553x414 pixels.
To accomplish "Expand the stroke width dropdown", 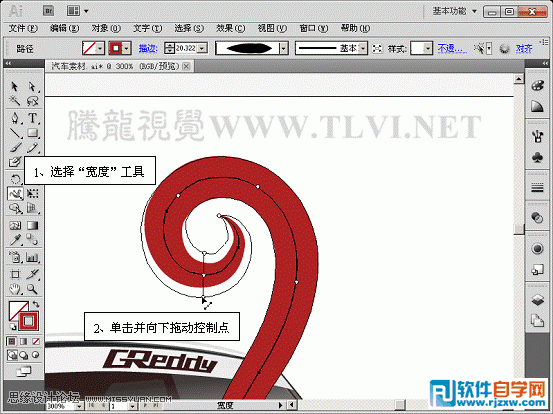I will tap(202, 48).
